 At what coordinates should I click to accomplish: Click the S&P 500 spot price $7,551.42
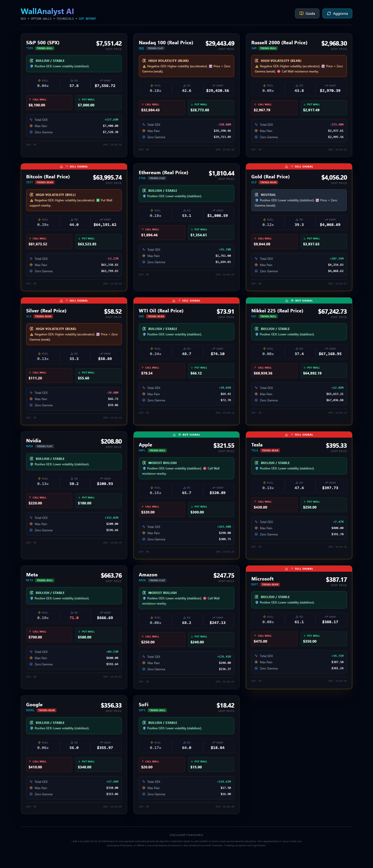(109, 43)
